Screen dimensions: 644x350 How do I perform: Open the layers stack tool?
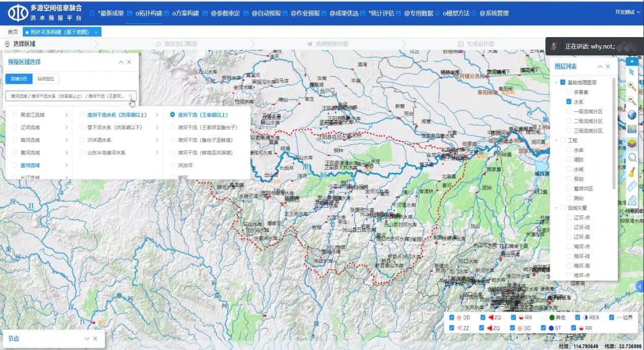(x=632, y=143)
